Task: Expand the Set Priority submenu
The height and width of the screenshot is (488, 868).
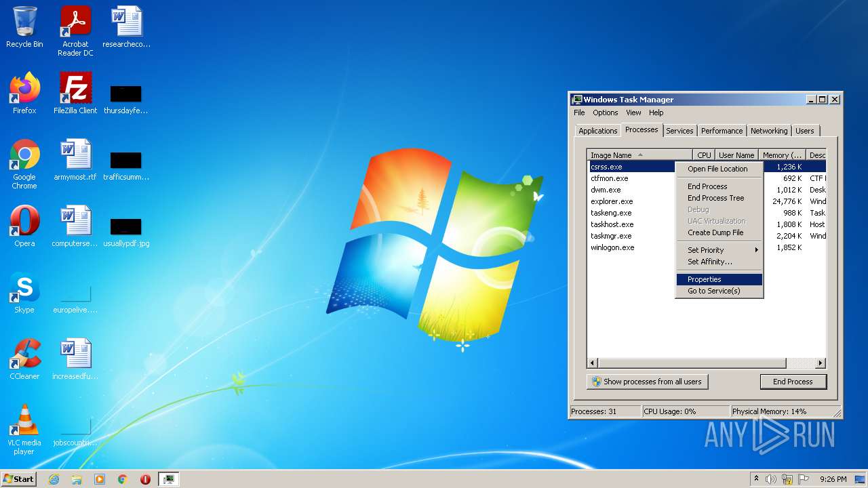Action: pos(719,250)
